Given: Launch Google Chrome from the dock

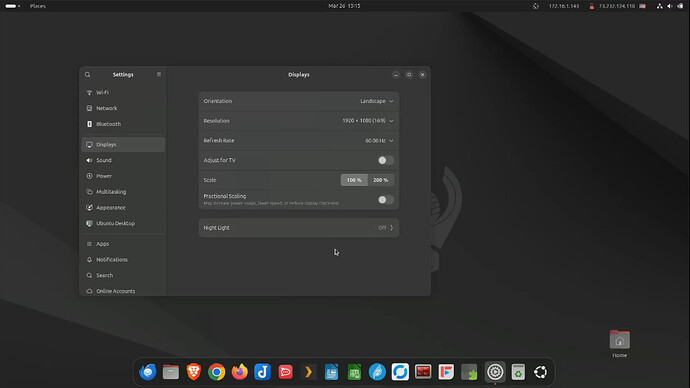Looking at the screenshot, I should click(217, 372).
